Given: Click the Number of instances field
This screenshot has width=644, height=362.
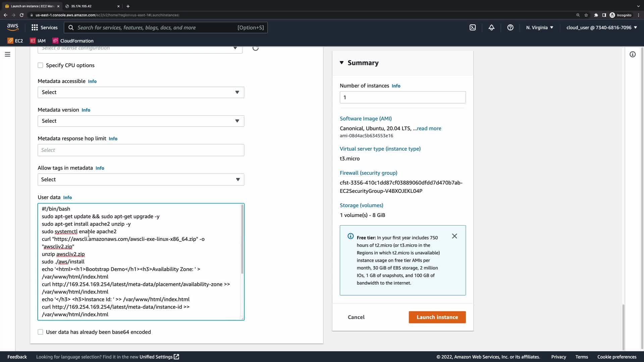Looking at the screenshot, I should (x=402, y=98).
